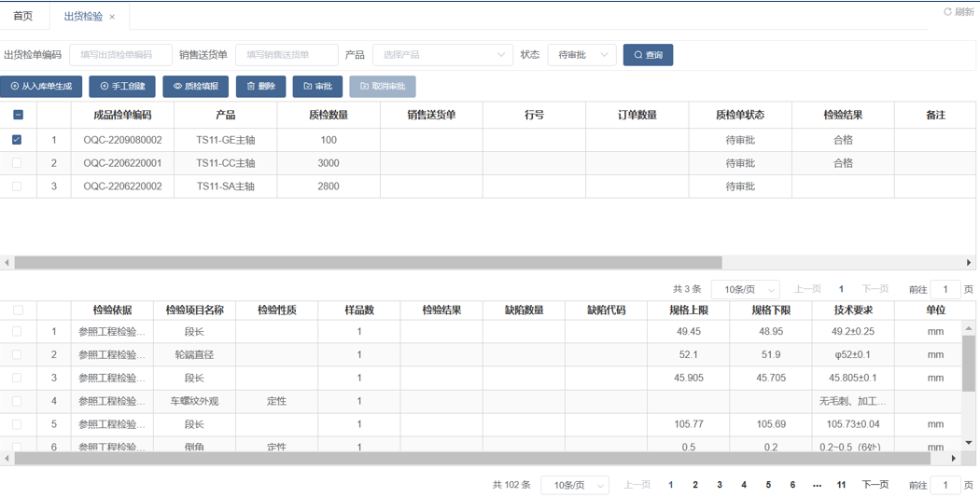This screenshot has height=497, width=980.
Task: Check the row 5 段长 105.77 checkbox
Action: [x=17, y=424]
